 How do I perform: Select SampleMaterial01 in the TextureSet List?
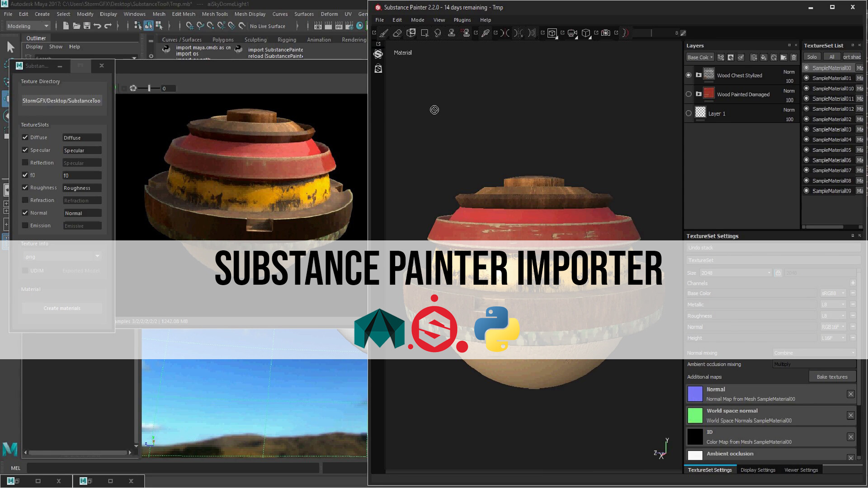[x=831, y=78]
